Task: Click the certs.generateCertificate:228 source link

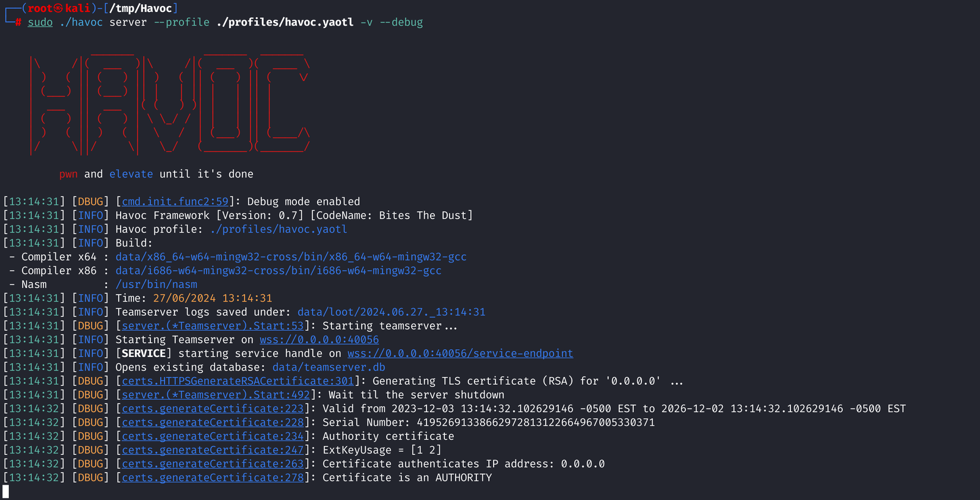Action: 213,422
